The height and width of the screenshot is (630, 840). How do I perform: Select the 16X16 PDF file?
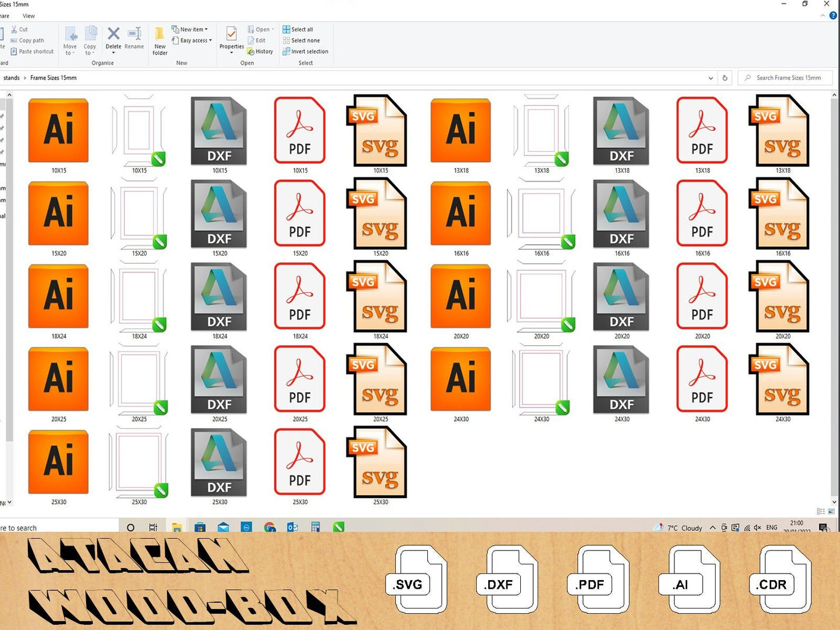click(702, 214)
